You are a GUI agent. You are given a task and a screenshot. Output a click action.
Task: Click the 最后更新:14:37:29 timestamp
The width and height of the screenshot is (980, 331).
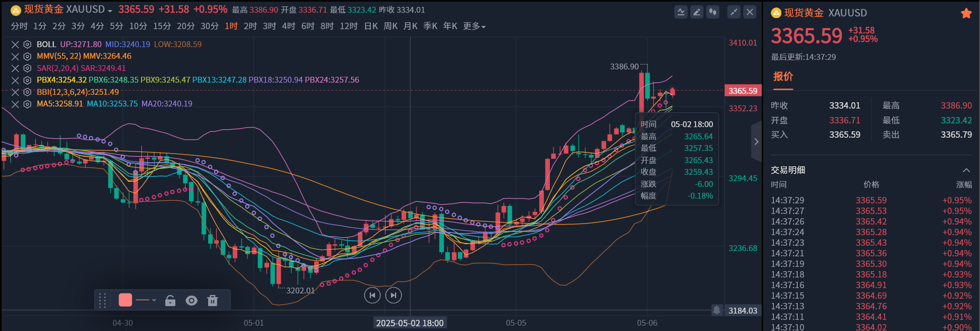[803, 57]
